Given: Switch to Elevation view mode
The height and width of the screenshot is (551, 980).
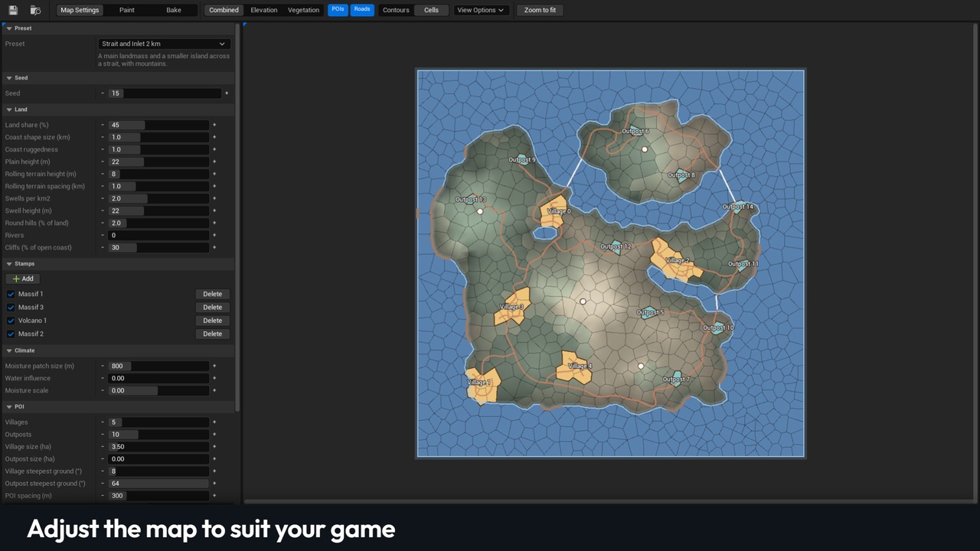Looking at the screenshot, I should [264, 10].
